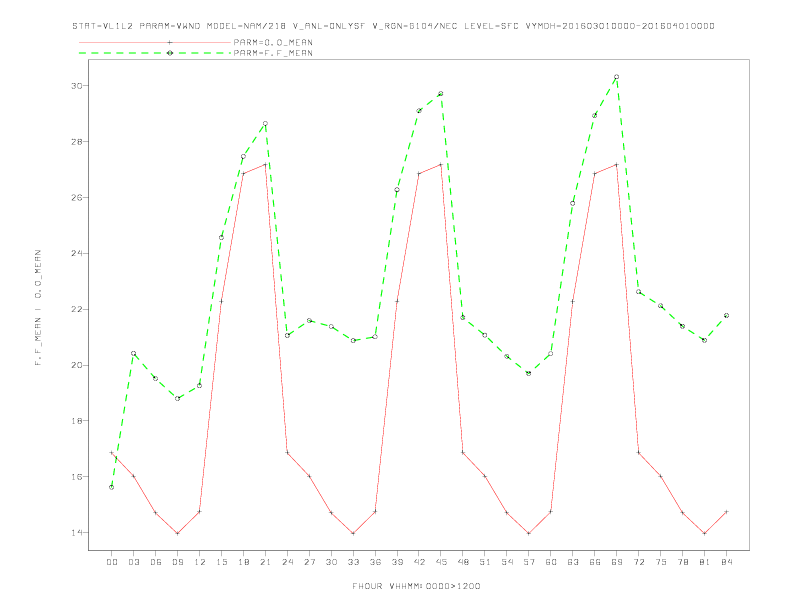Select green F.F_MEAN marker at hour 21
The width and height of the screenshot is (792, 612).
point(265,124)
